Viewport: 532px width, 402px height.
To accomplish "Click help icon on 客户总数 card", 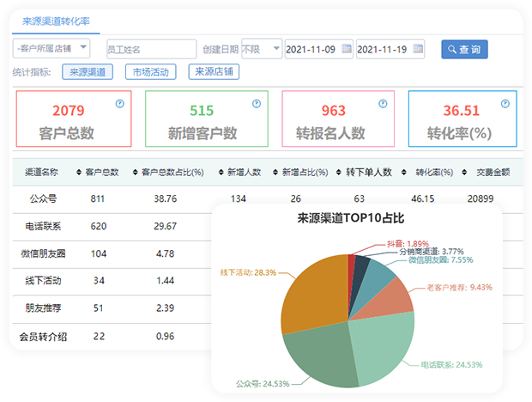I will [119, 104].
